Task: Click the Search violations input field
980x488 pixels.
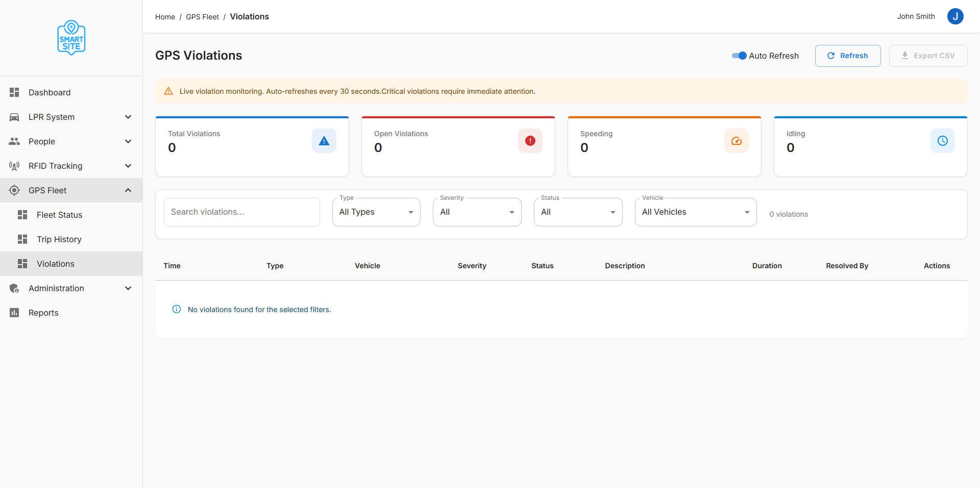Action: point(241,212)
